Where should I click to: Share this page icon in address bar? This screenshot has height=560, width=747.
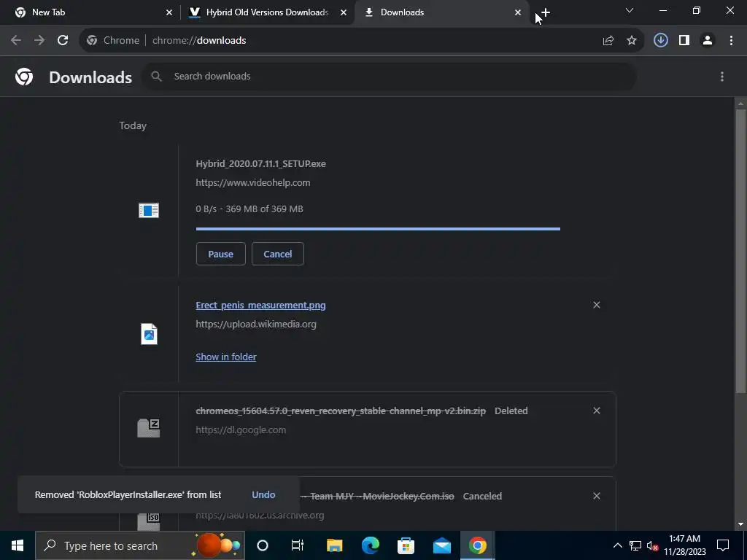tap(608, 41)
